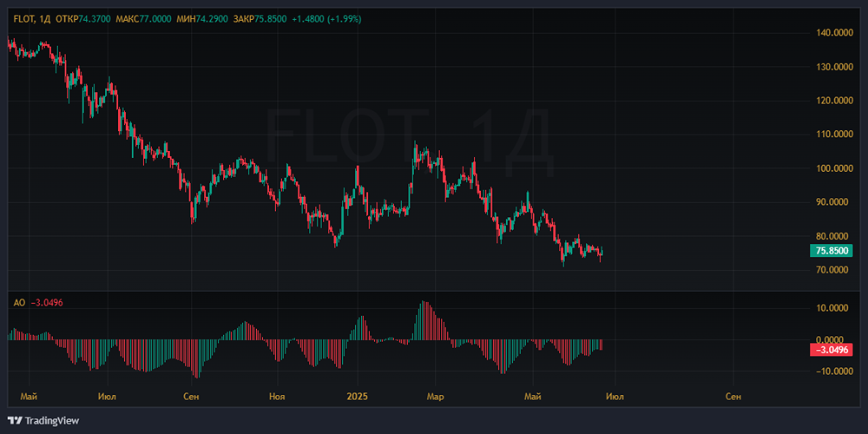Click the 2025 label on time axis

point(358,397)
